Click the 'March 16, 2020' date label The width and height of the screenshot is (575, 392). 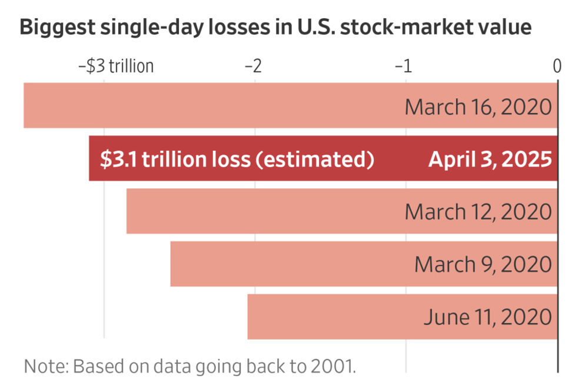click(478, 107)
